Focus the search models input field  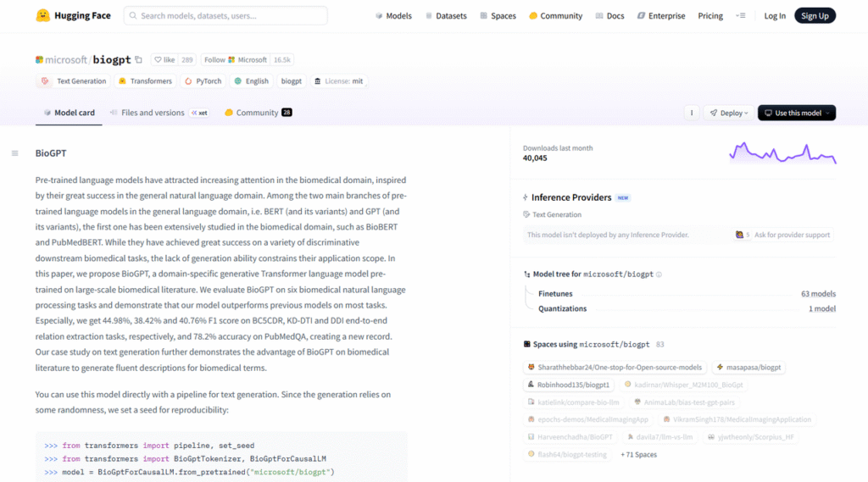[x=225, y=16]
